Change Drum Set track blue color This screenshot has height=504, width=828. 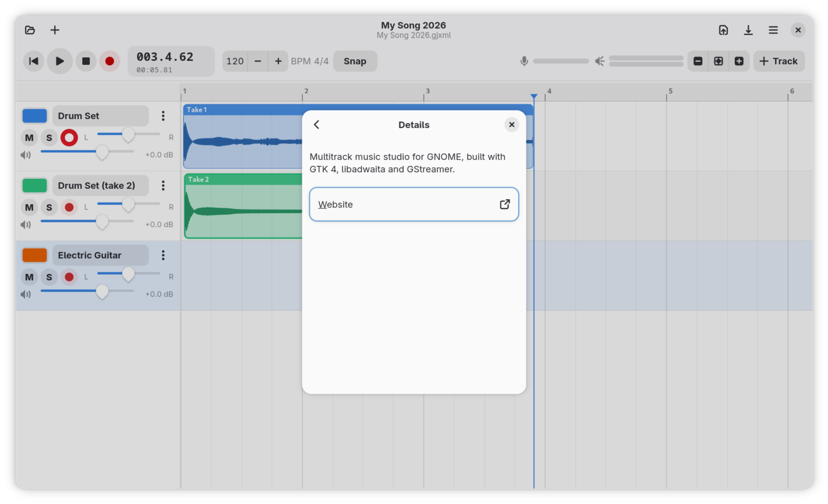(35, 116)
